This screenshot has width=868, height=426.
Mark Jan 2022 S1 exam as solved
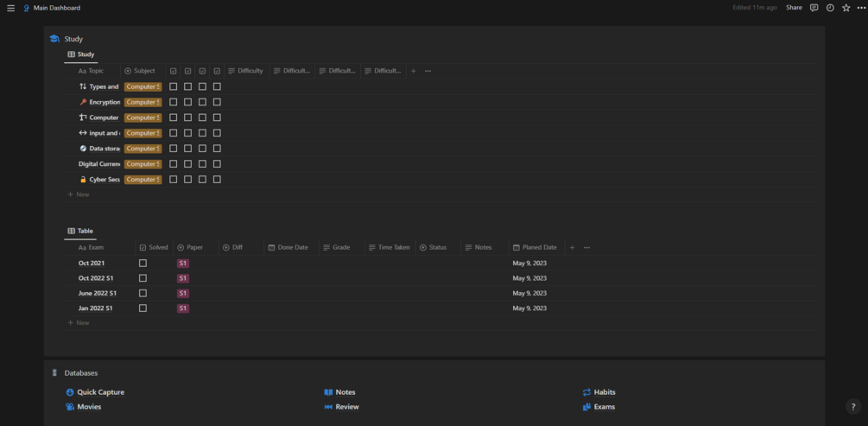(x=143, y=308)
